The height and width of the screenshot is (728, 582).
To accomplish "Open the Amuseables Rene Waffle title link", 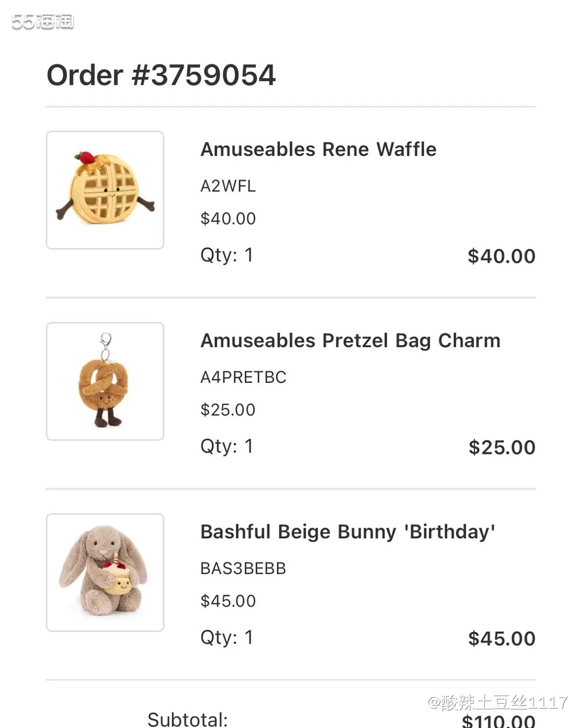I will coord(318,149).
